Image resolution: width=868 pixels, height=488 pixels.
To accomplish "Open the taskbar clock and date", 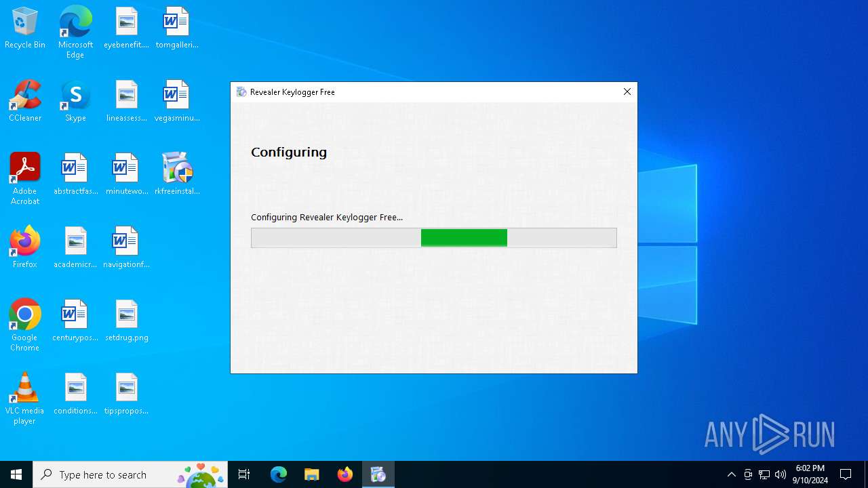I will click(x=810, y=474).
